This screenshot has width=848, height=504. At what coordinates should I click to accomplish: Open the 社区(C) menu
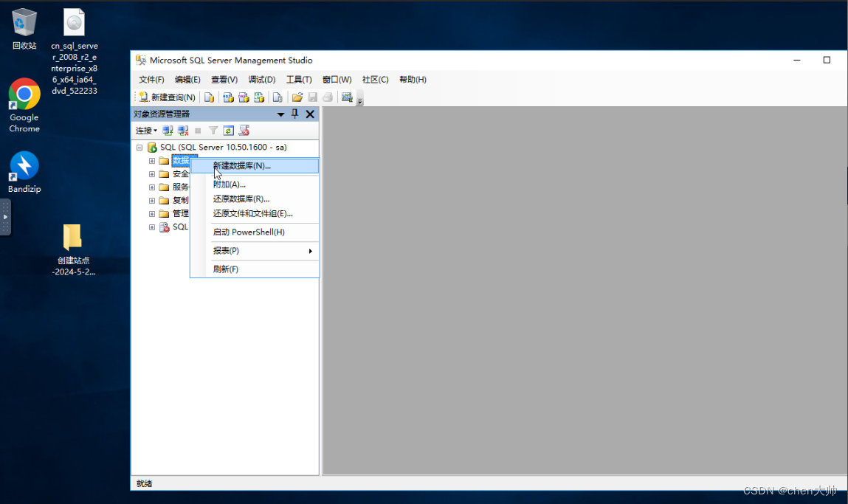pos(376,80)
